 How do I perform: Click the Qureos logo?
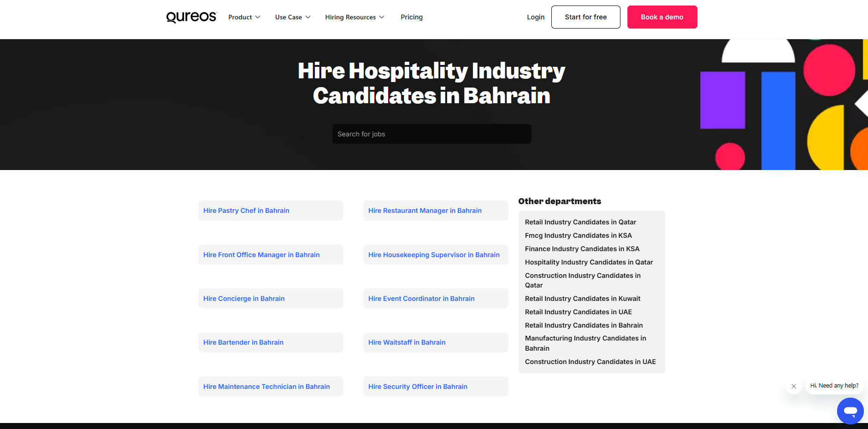tap(191, 17)
